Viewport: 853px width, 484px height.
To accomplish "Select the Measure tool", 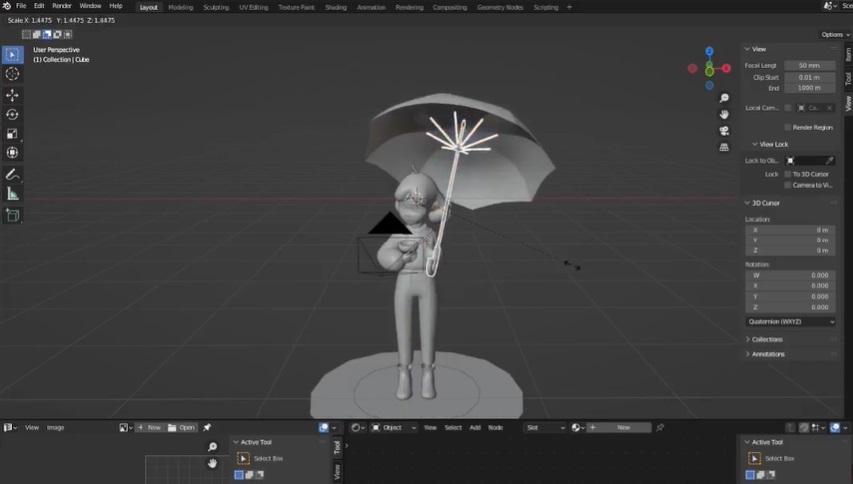I will (13, 194).
